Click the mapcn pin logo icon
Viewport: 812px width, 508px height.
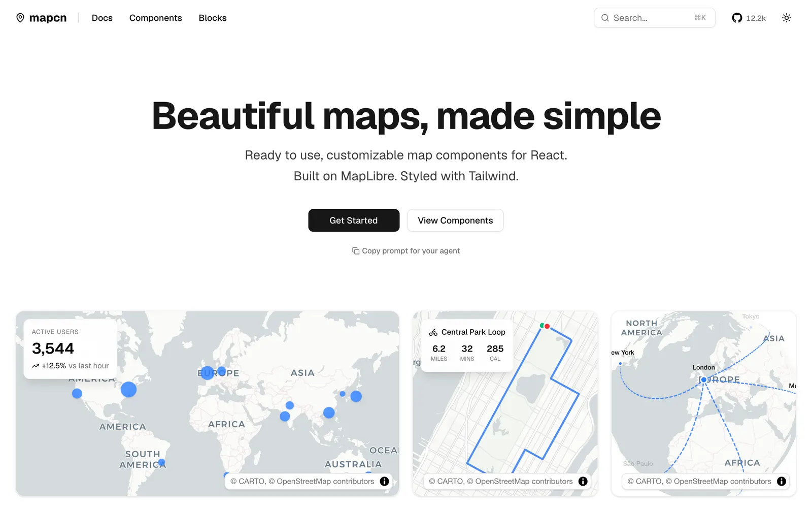point(20,18)
